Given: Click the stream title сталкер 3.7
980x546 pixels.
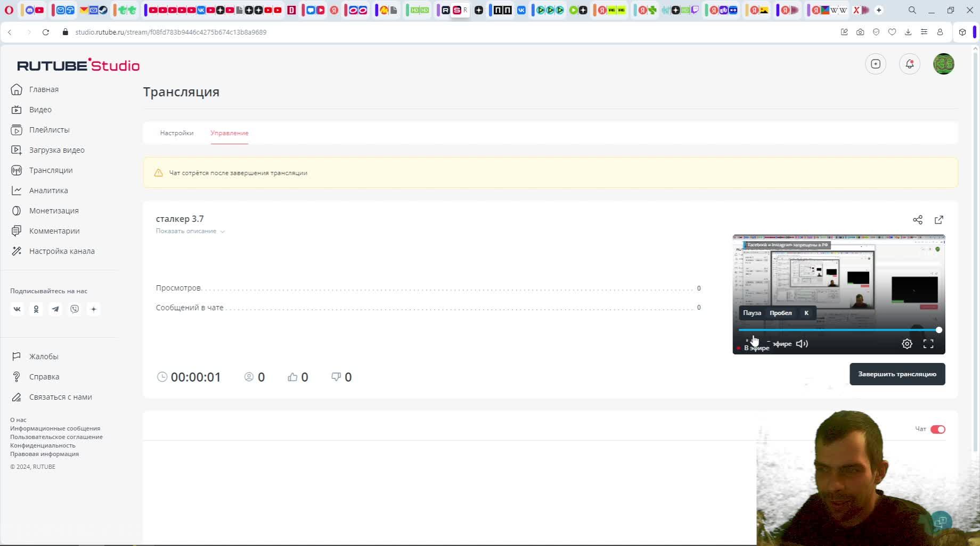Looking at the screenshot, I should (x=180, y=219).
